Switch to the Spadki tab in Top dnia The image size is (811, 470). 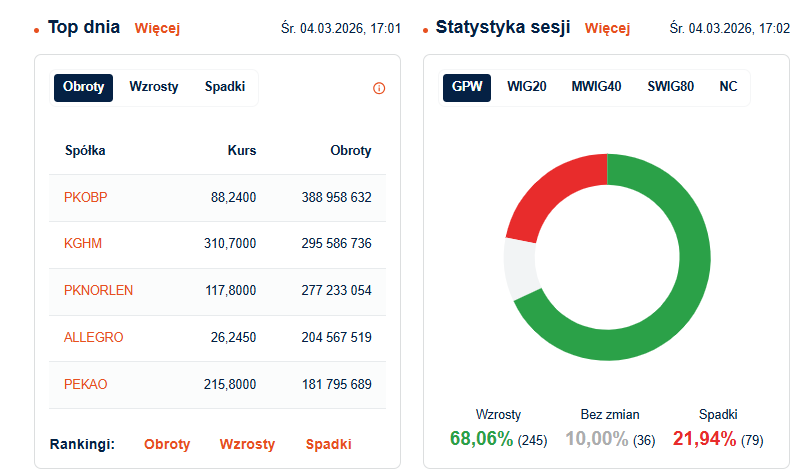225,87
